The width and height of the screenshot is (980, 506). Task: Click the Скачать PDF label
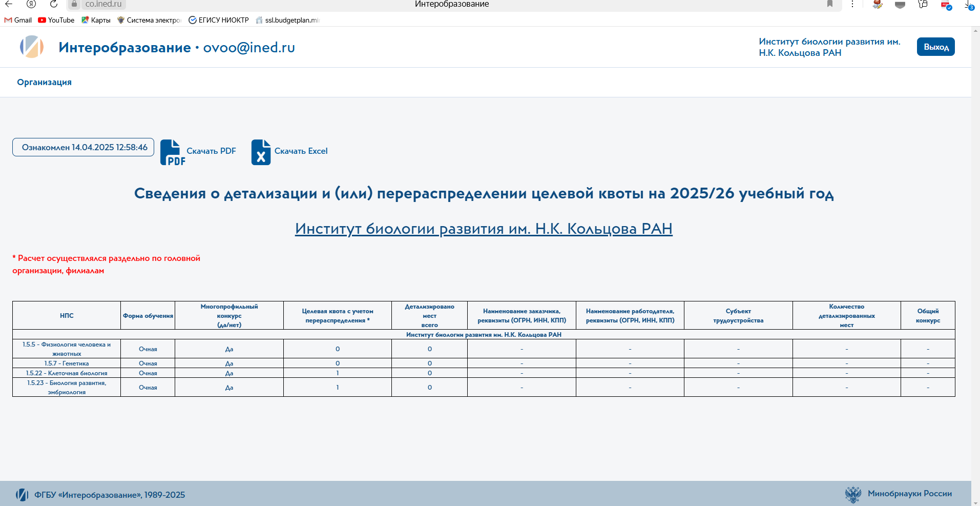click(x=211, y=151)
